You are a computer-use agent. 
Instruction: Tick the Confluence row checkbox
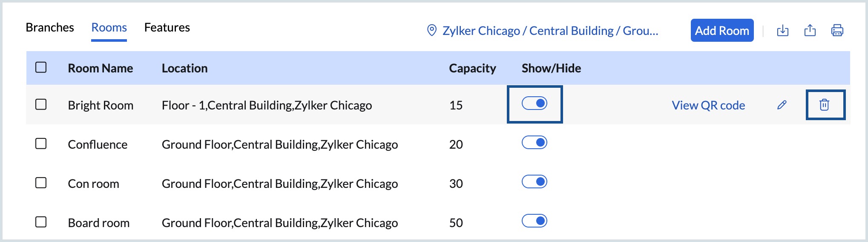41,144
